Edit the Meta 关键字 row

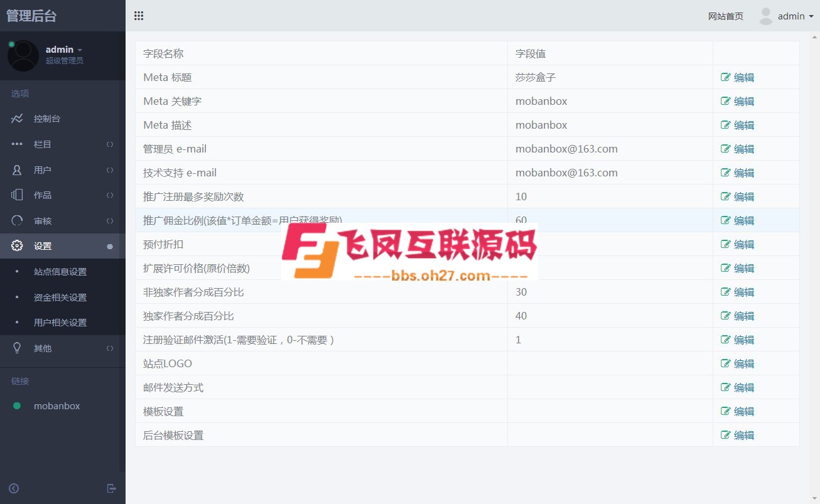(x=738, y=101)
